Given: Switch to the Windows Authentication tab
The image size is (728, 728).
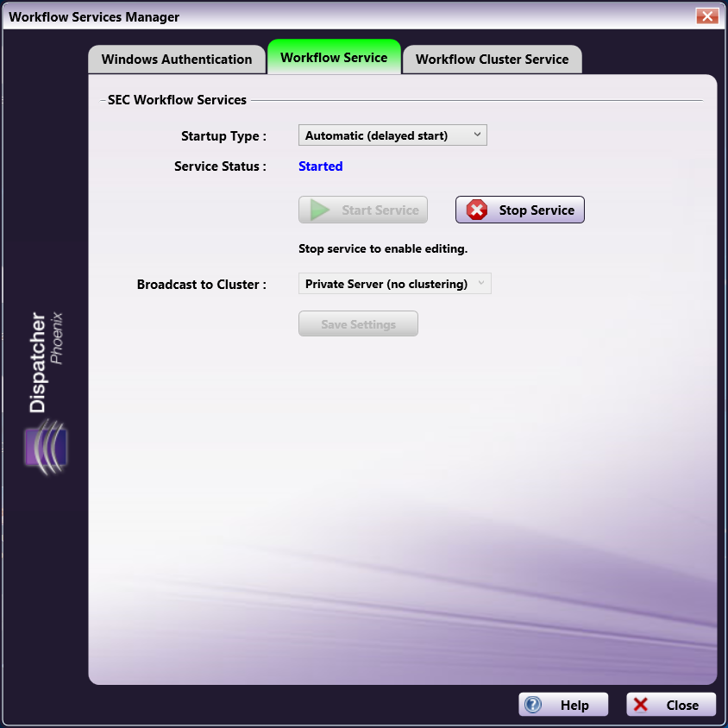Looking at the screenshot, I should (177, 60).
